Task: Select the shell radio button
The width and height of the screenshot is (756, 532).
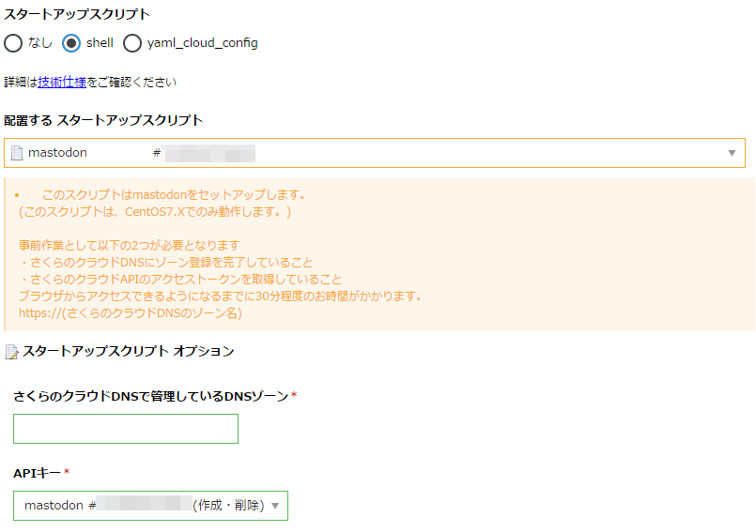Action: click(71, 43)
